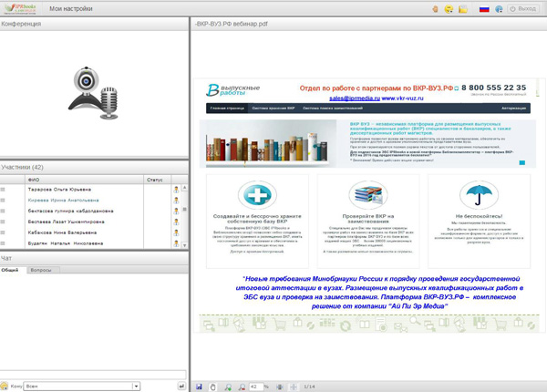Click user icon for Беспаева Лазат row
The image size is (547, 392).
(x=176, y=222)
